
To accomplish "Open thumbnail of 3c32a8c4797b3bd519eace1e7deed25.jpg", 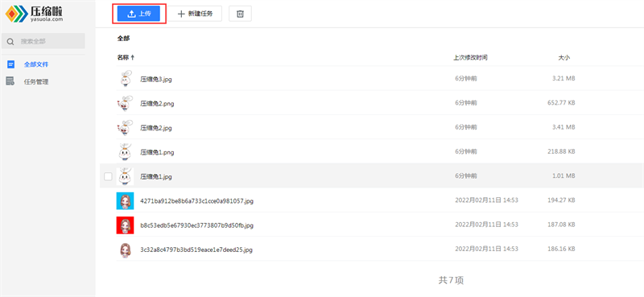I will click(x=125, y=250).
